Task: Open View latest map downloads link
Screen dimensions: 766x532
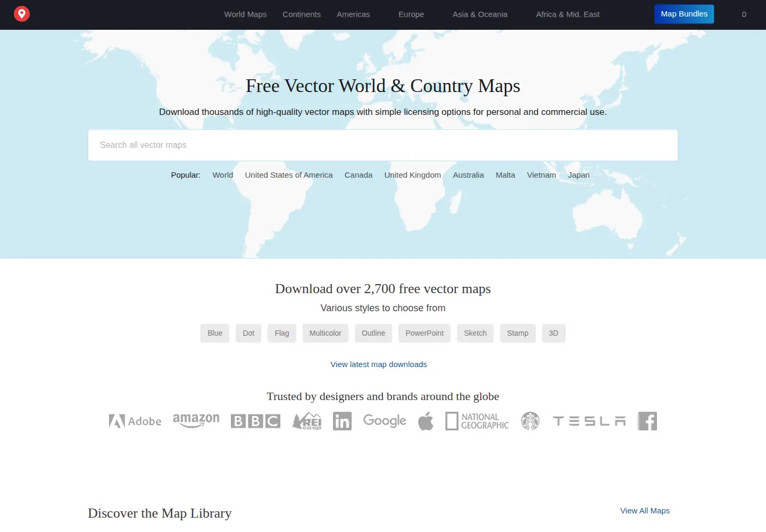Action: (379, 364)
